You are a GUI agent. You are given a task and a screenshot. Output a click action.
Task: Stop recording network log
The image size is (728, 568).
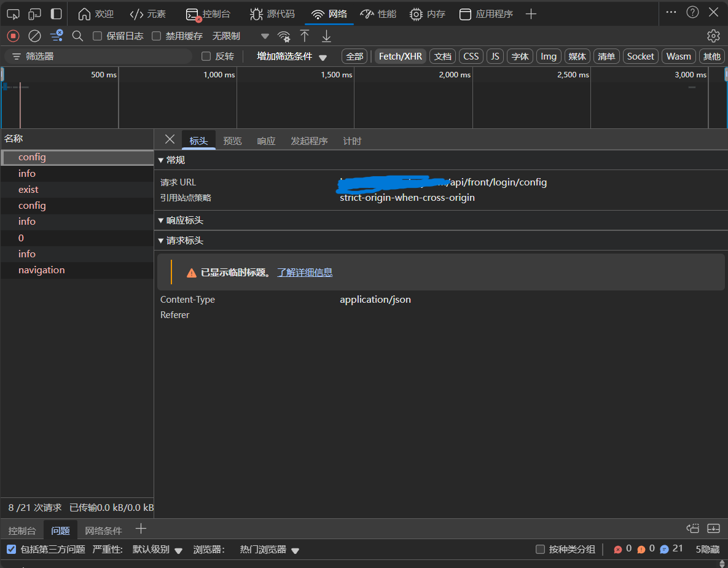pos(13,36)
